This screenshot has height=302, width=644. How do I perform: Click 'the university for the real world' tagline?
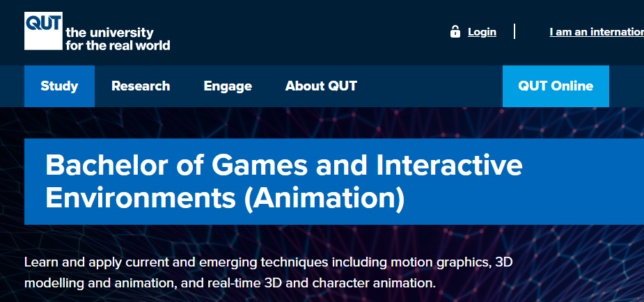pyautogui.click(x=117, y=39)
